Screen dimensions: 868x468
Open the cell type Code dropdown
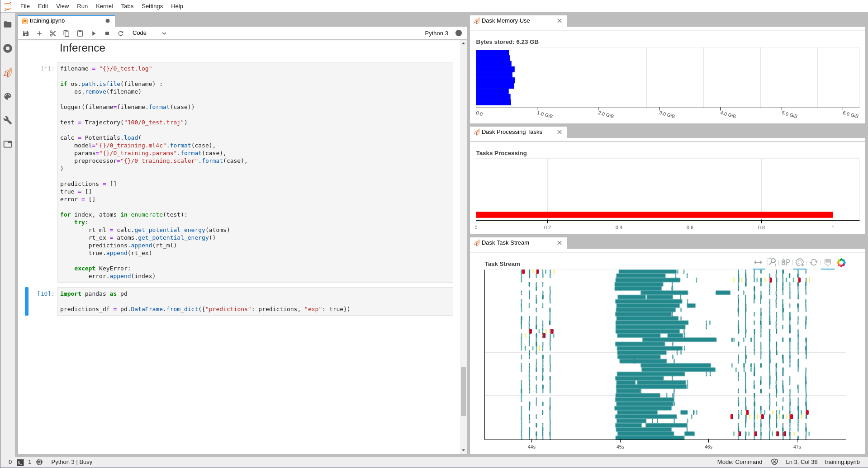pos(149,33)
